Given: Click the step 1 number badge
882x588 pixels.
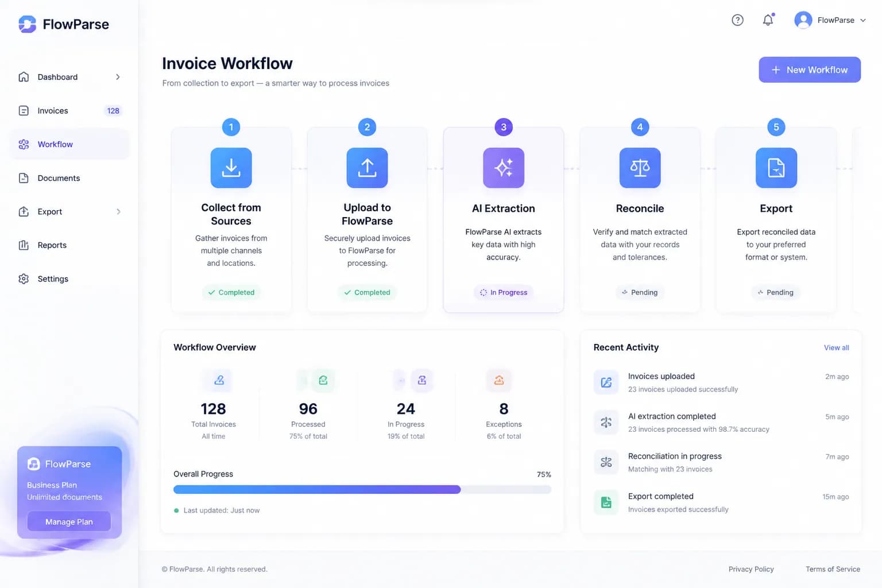Looking at the screenshot, I should [231, 127].
